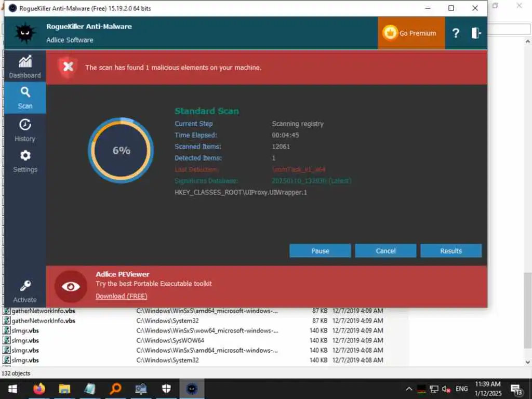Open File Explorer from the taskbar
Screen dimensions: 532x399
coord(64,389)
